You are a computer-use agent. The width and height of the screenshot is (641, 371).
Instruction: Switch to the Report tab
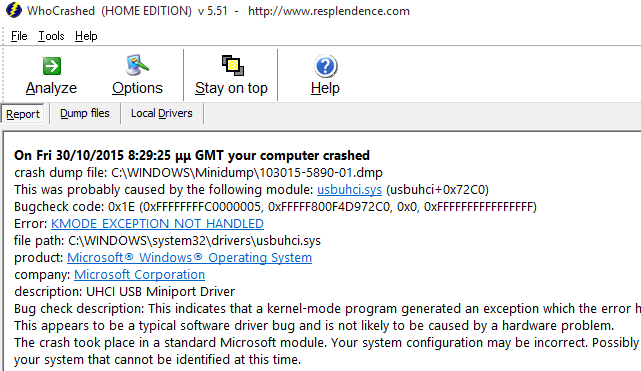tap(23, 114)
